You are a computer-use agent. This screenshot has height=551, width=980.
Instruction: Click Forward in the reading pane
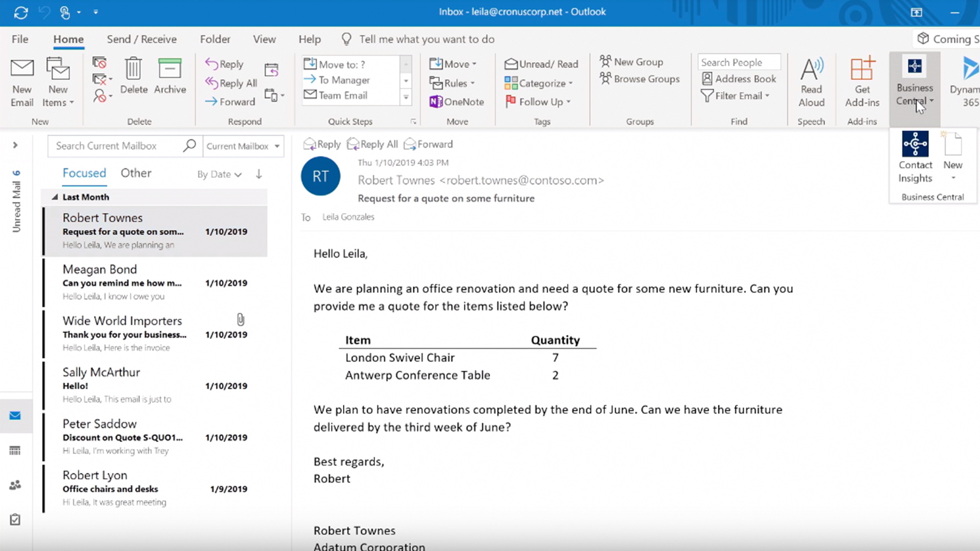(428, 144)
